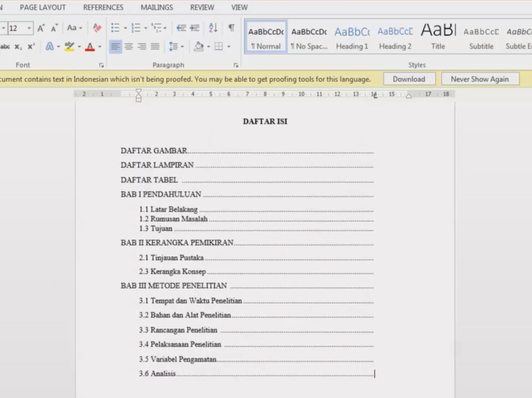
Task: Click the Download proofing tools button
Action: 408,79
